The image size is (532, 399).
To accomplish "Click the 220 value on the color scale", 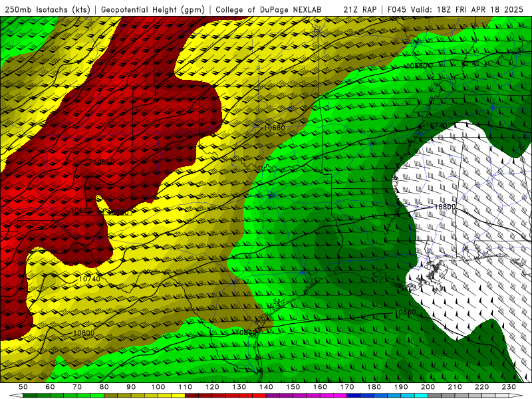I will (x=481, y=387).
